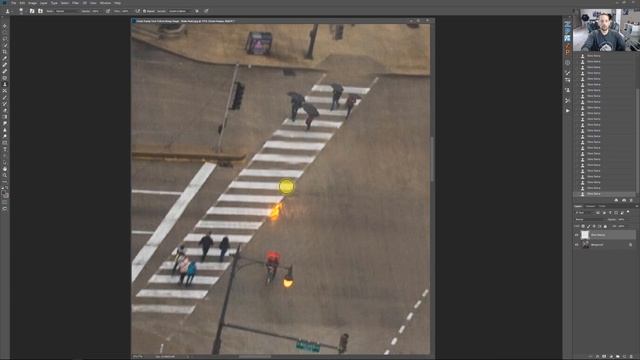Toggle pressure for opacity in the options bar

[108, 11]
